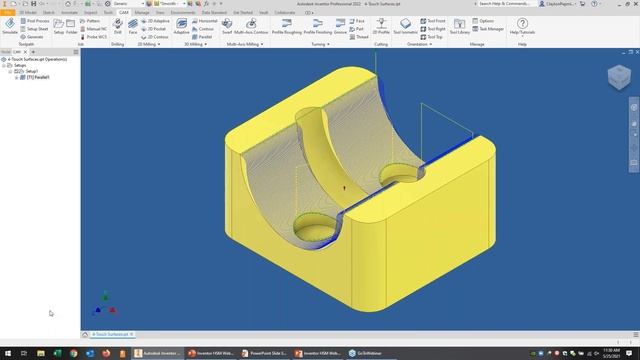
Task: Select 2D Contour milling
Action: point(154,37)
